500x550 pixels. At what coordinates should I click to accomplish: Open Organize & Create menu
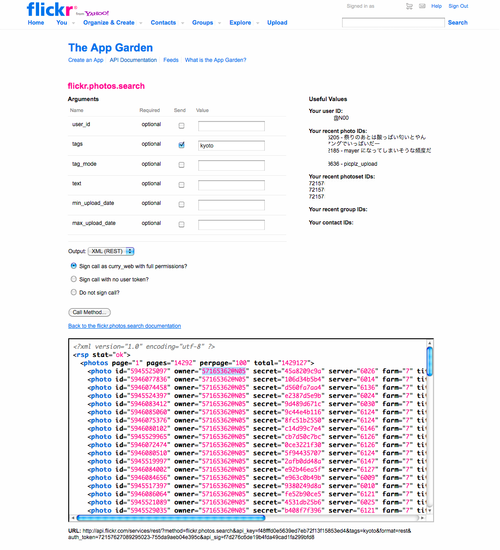[x=109, y=22]
